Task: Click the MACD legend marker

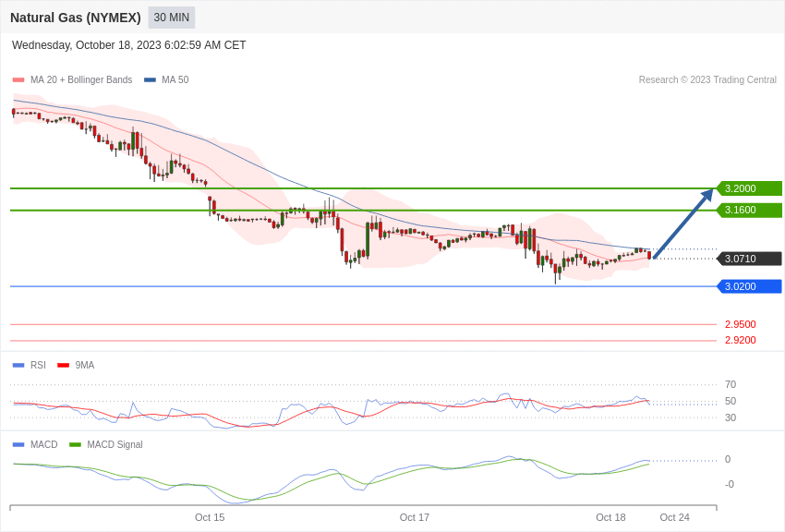Action: tap(18, 445)
